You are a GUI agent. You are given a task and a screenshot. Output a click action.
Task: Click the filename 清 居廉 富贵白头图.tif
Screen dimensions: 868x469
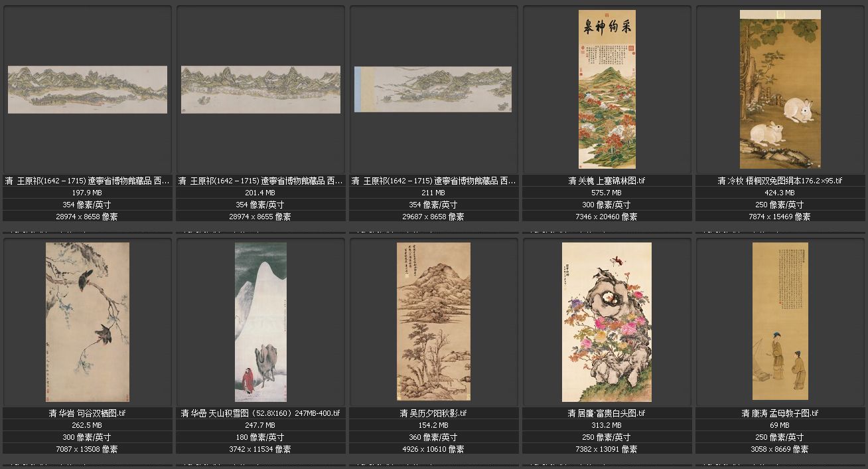click(607, 413)
